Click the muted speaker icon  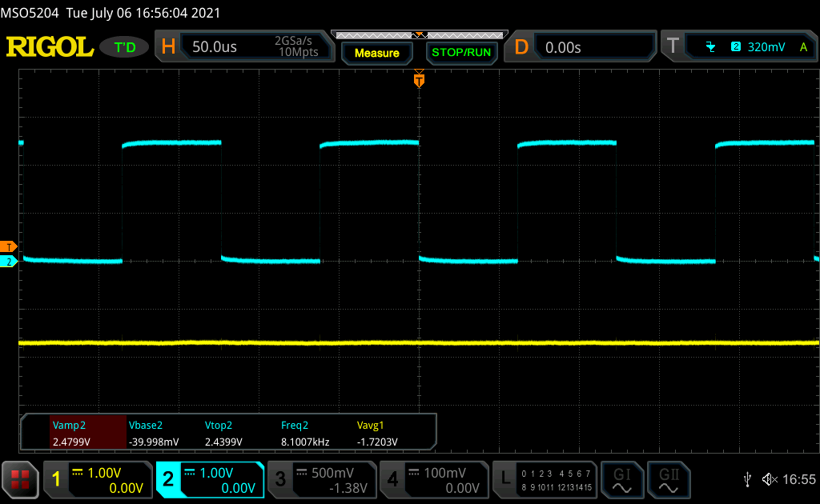(x=770, y=479)
